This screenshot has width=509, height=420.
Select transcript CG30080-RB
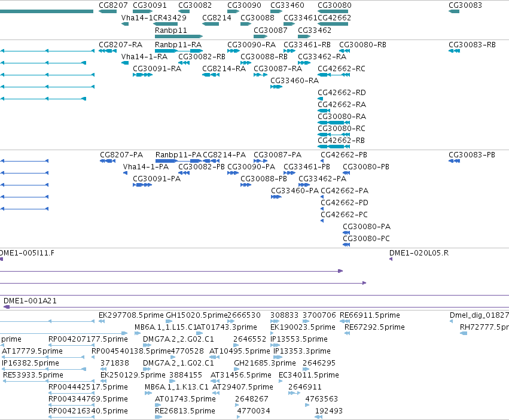[362, 45]
